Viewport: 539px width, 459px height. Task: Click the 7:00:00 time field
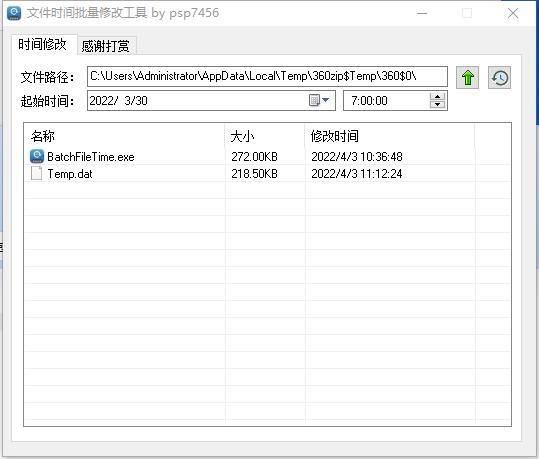[x=387, y=100]
